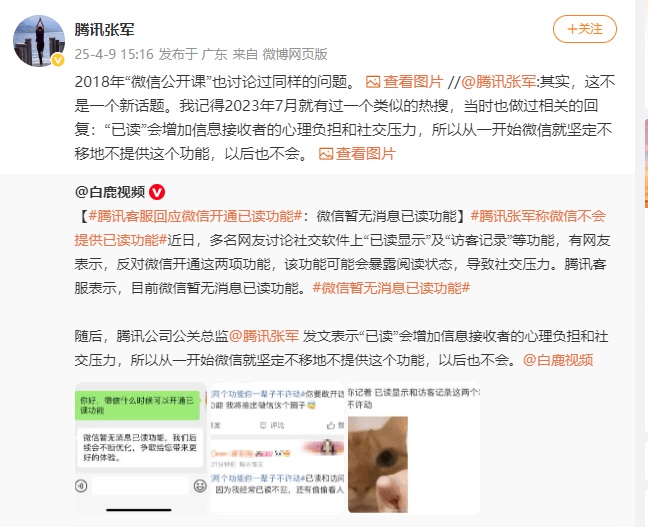
Task: Open middle comments screenshot thumbnail
Action: pos(277,448)
